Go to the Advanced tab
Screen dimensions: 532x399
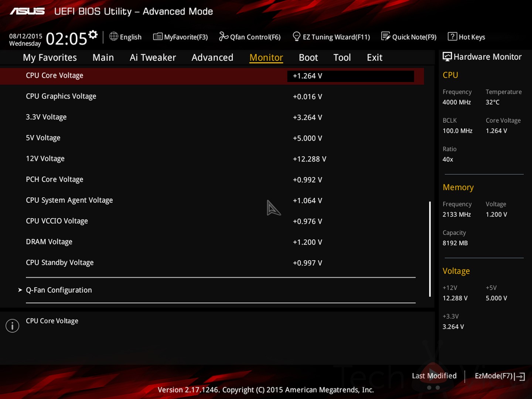coord(212,58)
